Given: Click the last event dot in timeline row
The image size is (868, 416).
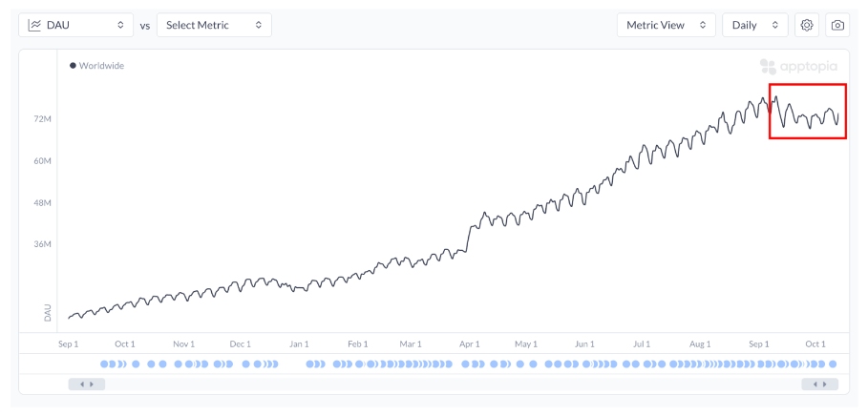Looking at the screenshot, I should click(x=833, y=364).
